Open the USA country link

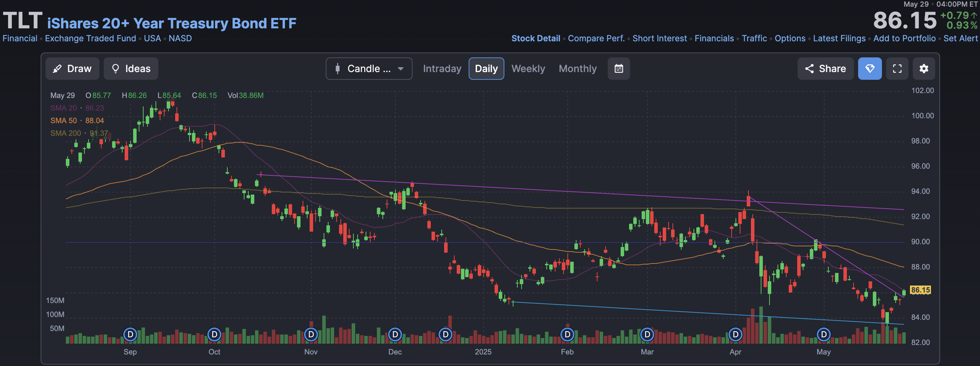pyautogui.click(x=152, y=38)
